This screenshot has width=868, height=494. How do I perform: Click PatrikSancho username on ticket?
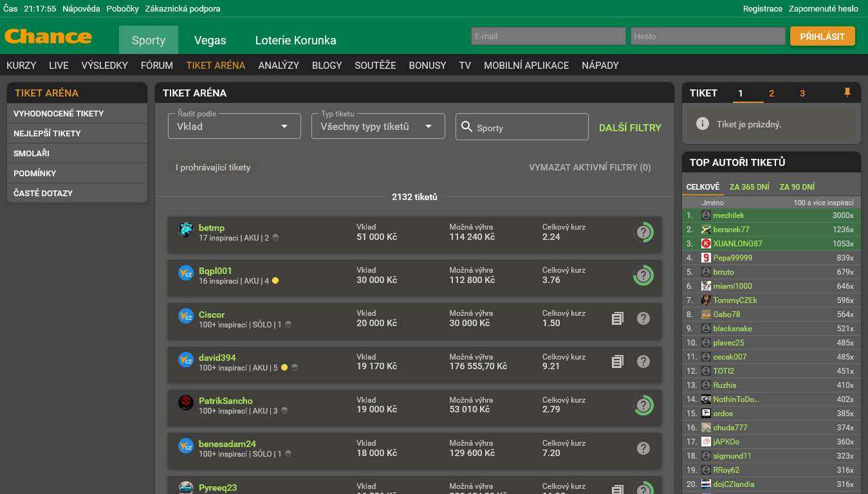pyautogui.click(x=226, y=401)
